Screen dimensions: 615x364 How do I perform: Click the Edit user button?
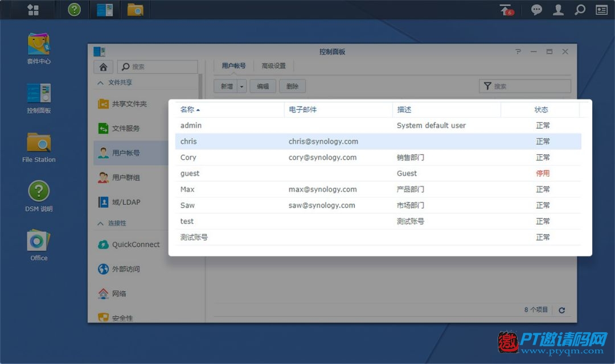click(x=263, y=86)
